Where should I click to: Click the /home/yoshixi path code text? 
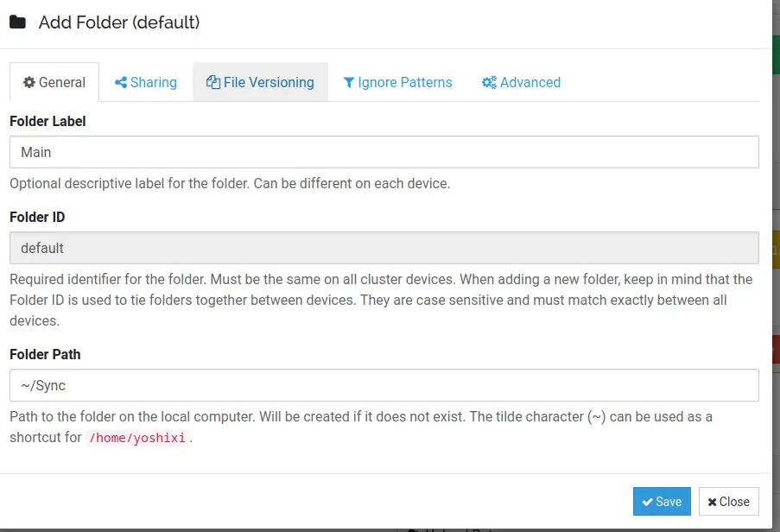coord(138,438)
